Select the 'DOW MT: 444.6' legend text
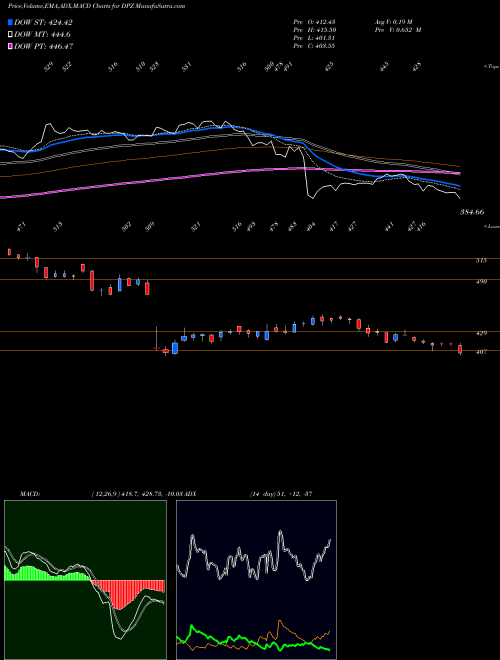This screenshot has height=660, width=500. click(42, 35)
